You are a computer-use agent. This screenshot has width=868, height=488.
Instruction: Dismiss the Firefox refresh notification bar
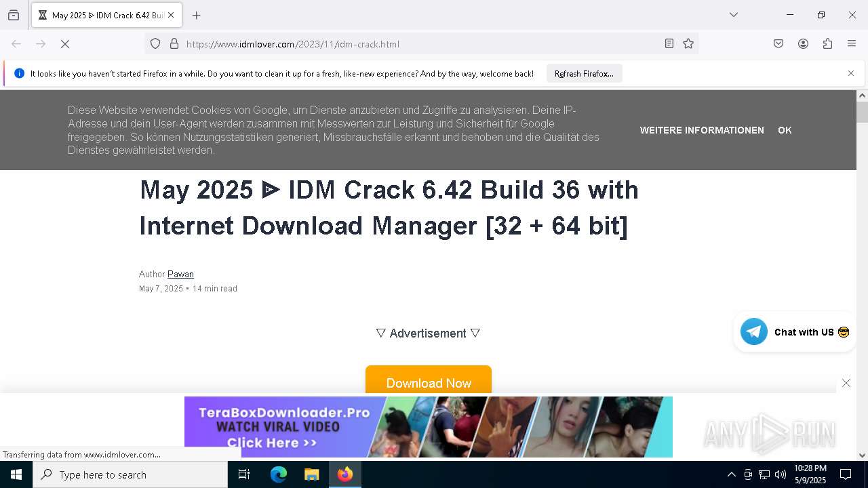coord(851,73)
